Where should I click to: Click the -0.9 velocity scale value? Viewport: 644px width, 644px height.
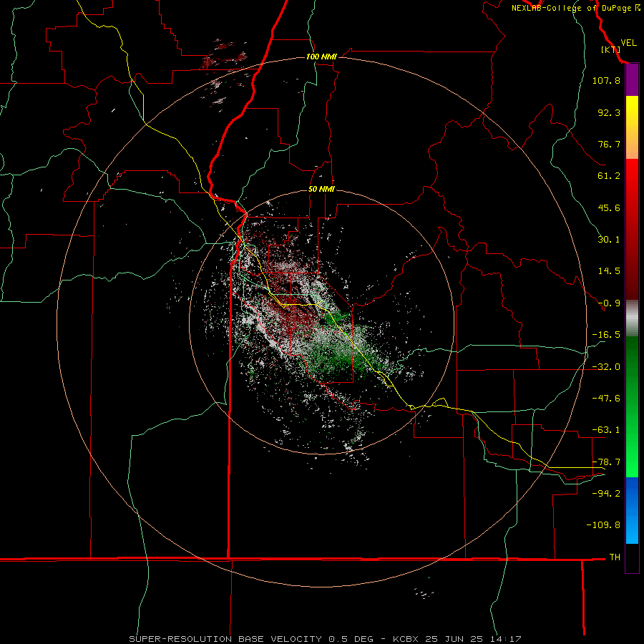tap(609, 303)
